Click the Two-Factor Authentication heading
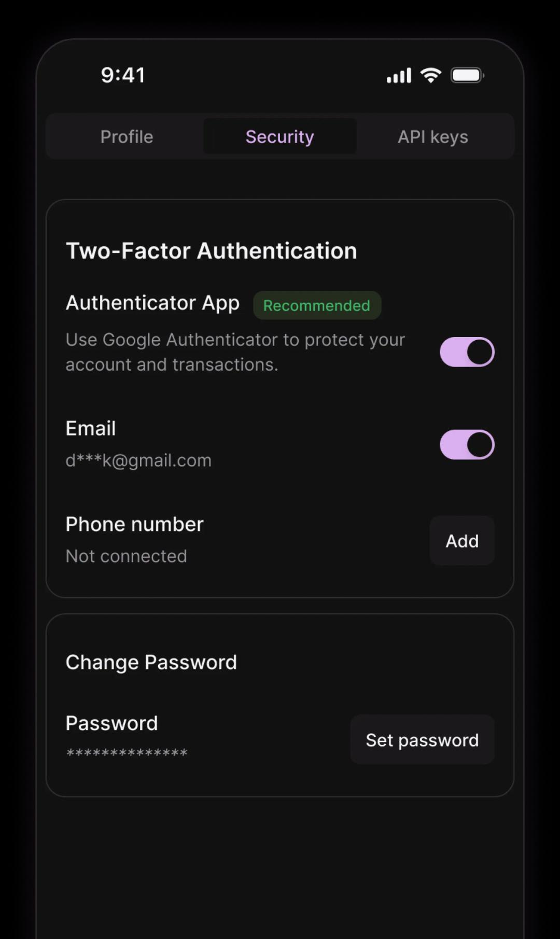This screenshot has width=560, height=939. [x=211, y=251]
